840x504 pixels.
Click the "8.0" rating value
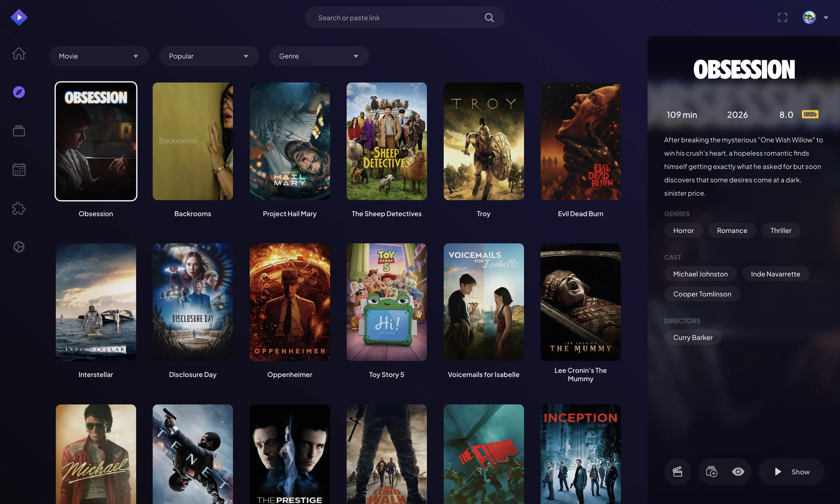tap(786, 115)
